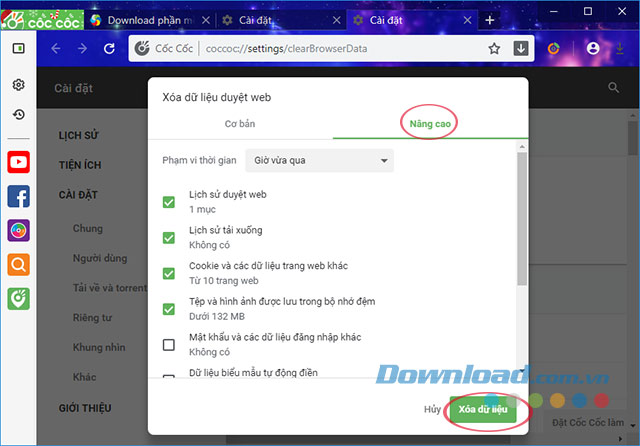Click Hủy to cancel dialog
640x446 pixels.
pyautogui.click(x=432, y=409)
